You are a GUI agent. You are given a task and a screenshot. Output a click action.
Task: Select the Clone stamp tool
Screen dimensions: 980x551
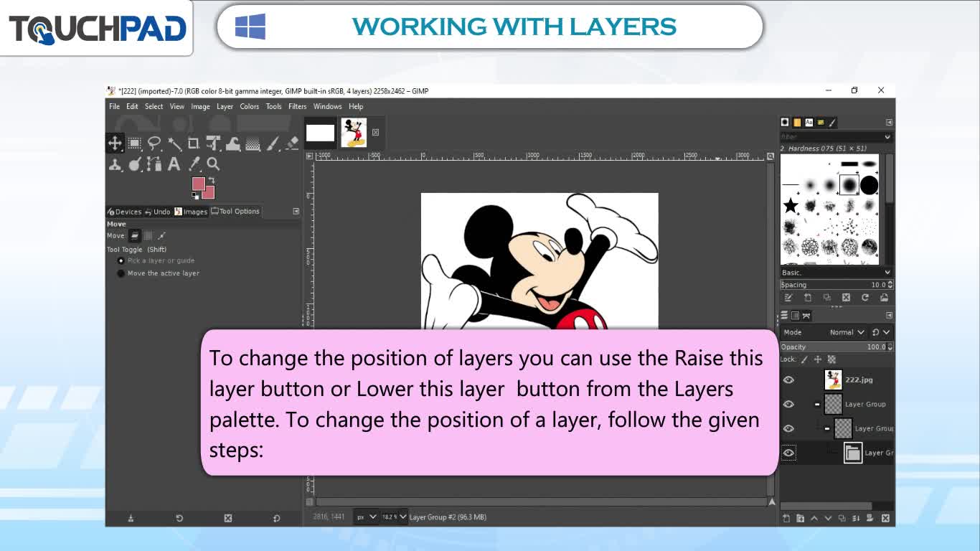point(115,164)
